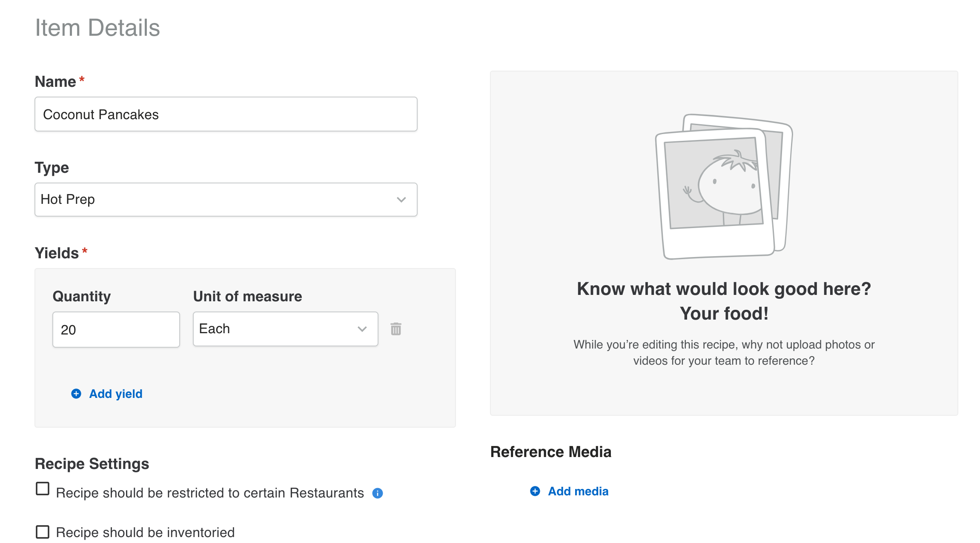This screenshot has height=543, width=980.
Task: Click the plus icon next to Add media
Action: point(535,491)
